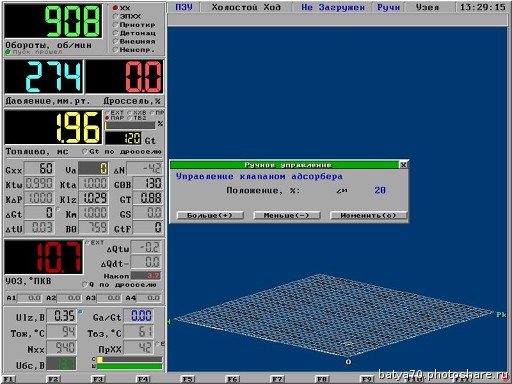Screen dimensions: 512x384
Task: Click the Ua value field
Action: 93,169
